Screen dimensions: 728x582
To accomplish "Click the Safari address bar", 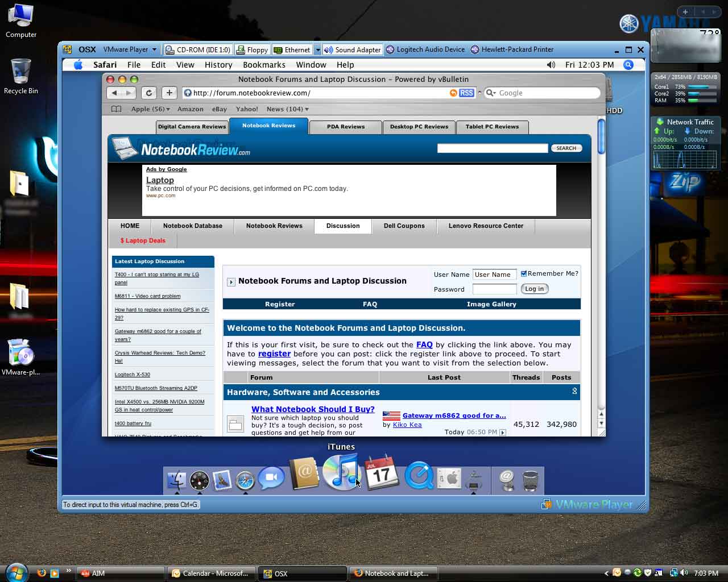I will tap(321, 93).
